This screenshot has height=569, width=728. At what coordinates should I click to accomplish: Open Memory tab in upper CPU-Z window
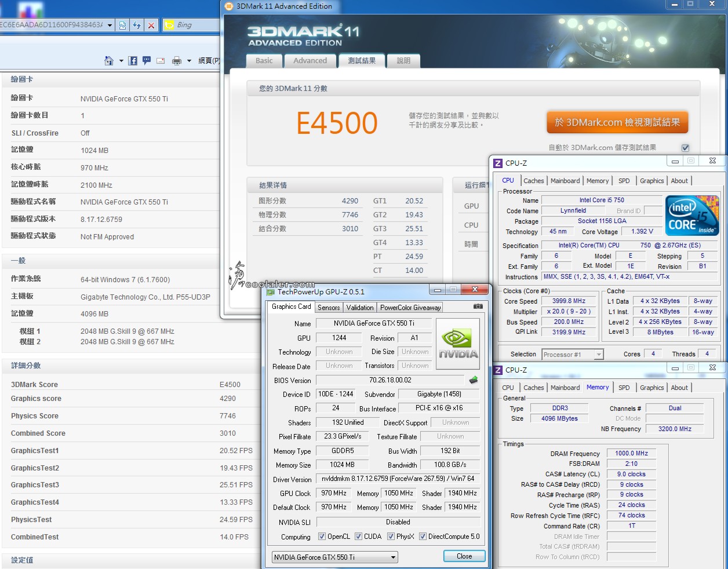[x=598, y=181]
